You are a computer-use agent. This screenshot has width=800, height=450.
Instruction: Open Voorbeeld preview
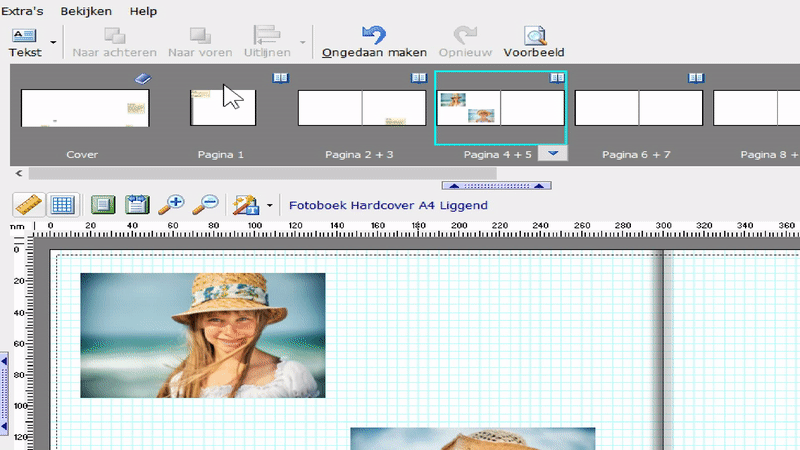pos(533,42)
